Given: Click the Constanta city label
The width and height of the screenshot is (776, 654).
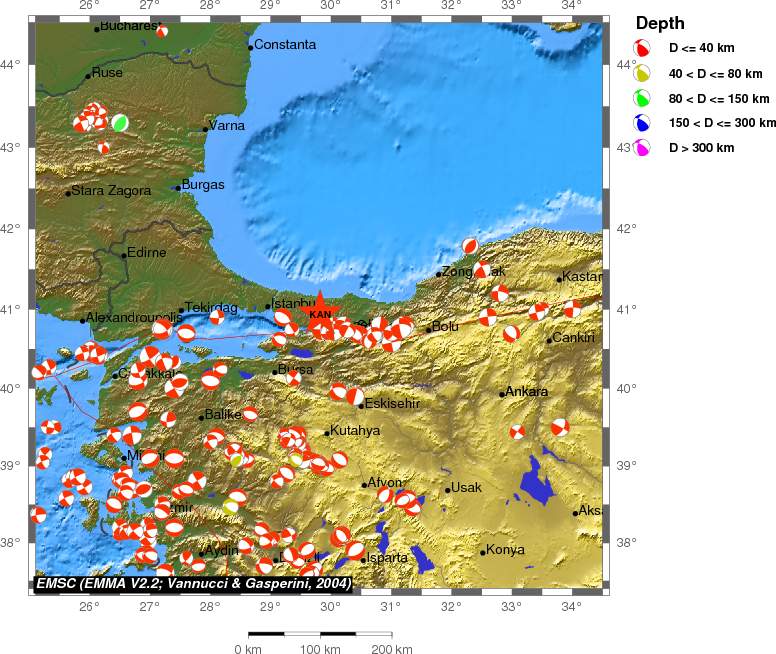Looking at the screenshot, I should click(x=285, y=45).
